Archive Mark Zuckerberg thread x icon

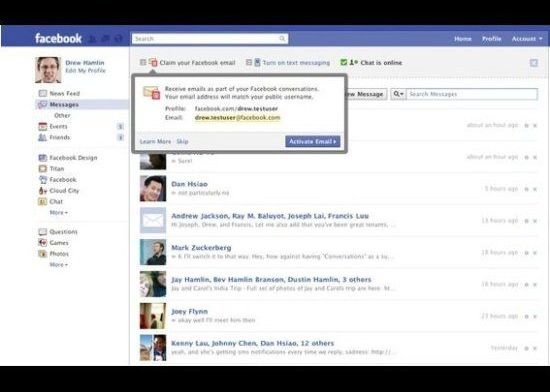(535, 253)
